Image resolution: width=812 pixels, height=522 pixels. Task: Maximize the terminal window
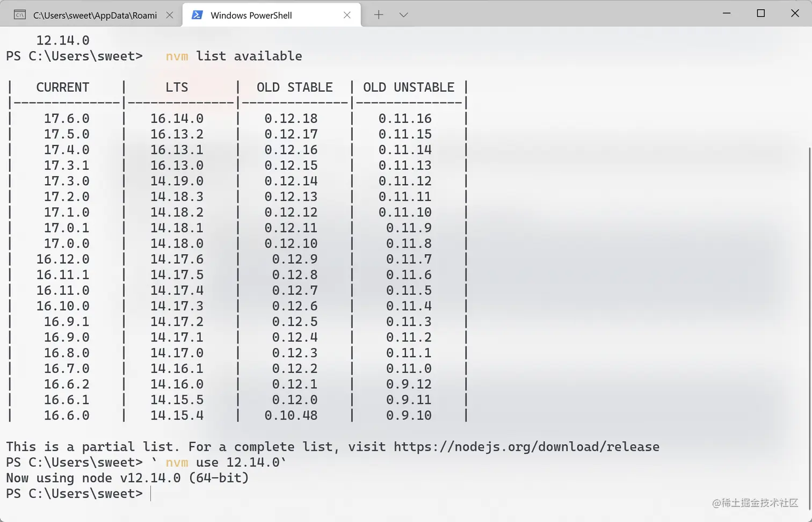pyautogui.click(x=761, y=13)
